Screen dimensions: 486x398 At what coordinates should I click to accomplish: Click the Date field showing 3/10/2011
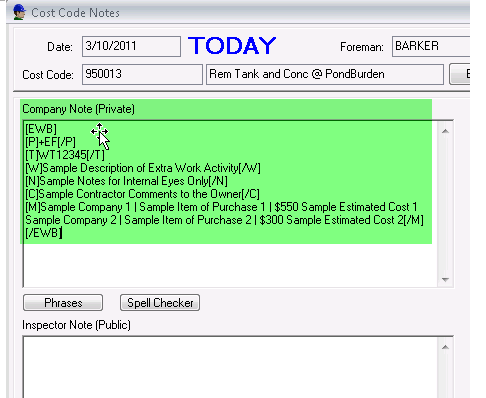tap(131, 46)
